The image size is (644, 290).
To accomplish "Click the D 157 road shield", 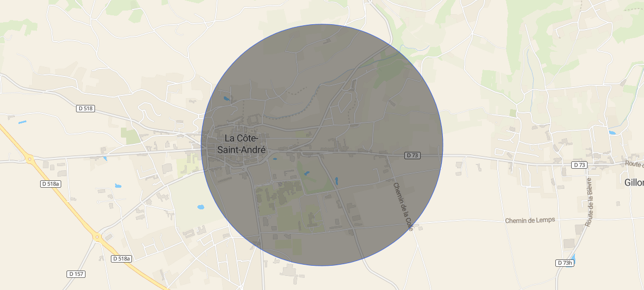I will coord(77,274).
